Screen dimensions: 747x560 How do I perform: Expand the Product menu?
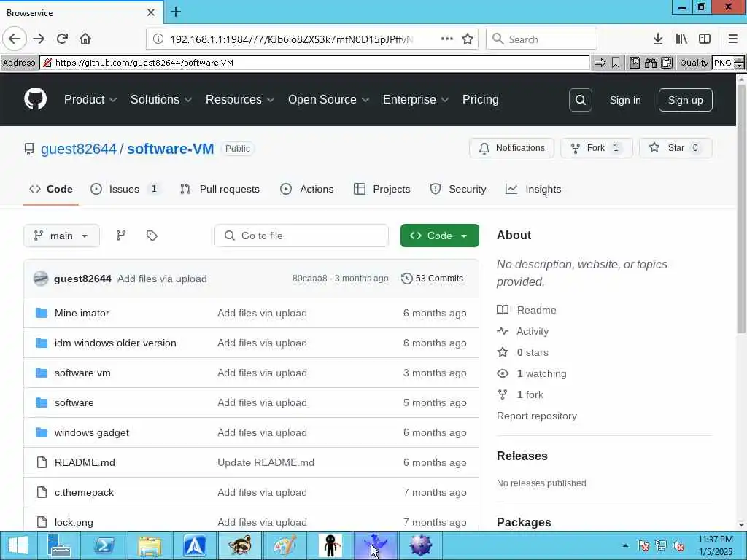point(90,99)
